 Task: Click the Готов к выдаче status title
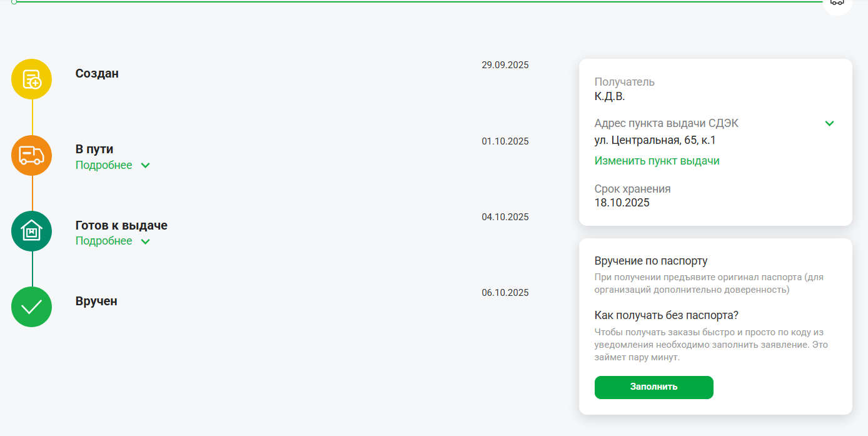(x=121, y=225)
